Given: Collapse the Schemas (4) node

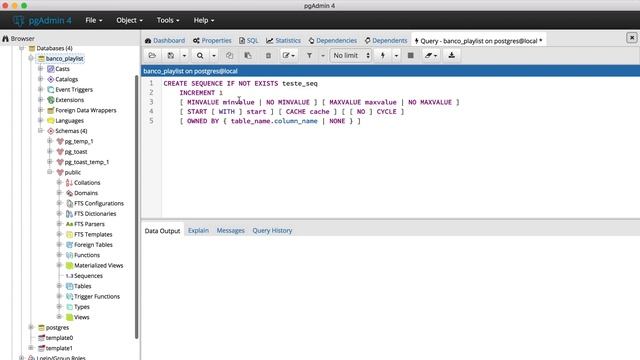Looking at the screenshot, I should tap(41, 131).
